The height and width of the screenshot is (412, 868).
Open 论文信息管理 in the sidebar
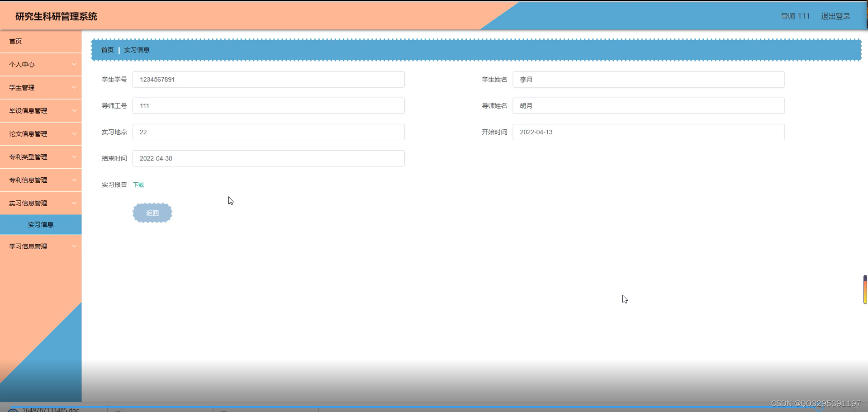41,134
